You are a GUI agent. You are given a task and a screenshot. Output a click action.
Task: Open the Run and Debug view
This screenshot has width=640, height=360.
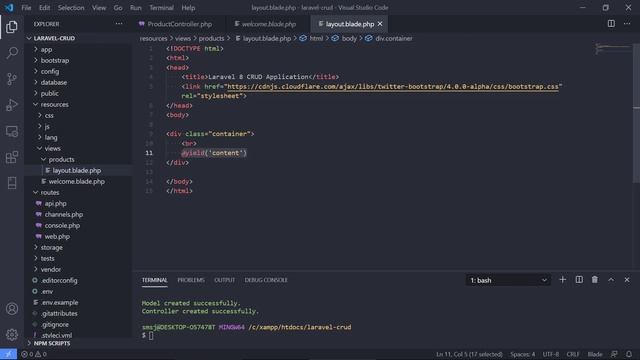tap(12, 105)
